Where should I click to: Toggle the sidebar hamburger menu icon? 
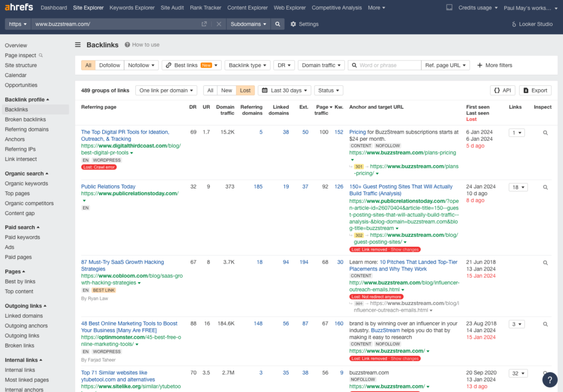(x=78, y=45)
